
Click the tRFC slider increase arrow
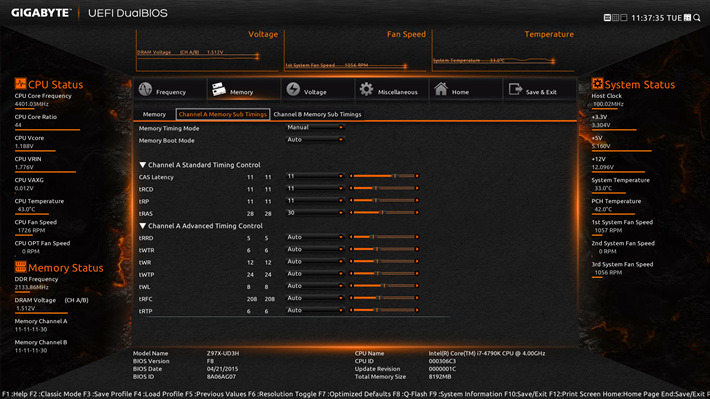[x=417, y=298]
